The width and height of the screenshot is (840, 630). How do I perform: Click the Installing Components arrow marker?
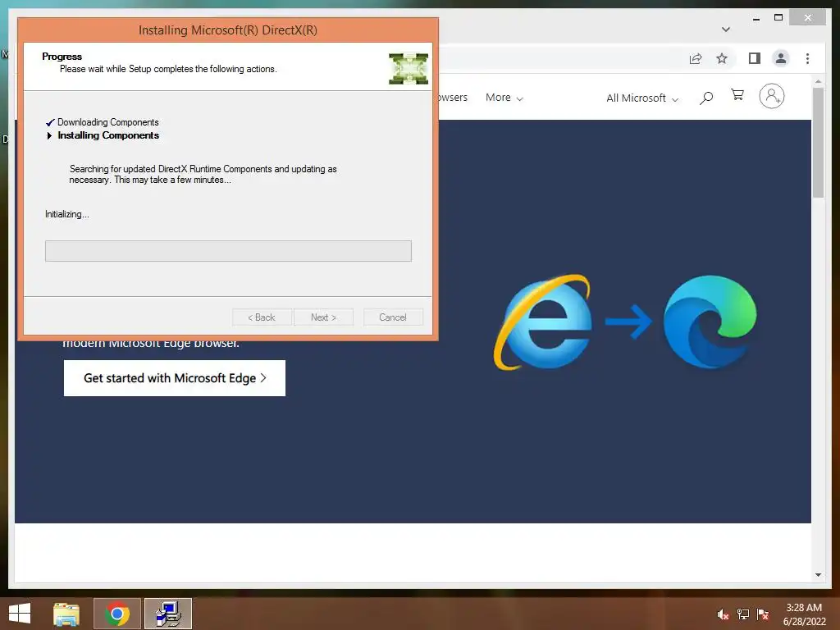coord(49,135)
